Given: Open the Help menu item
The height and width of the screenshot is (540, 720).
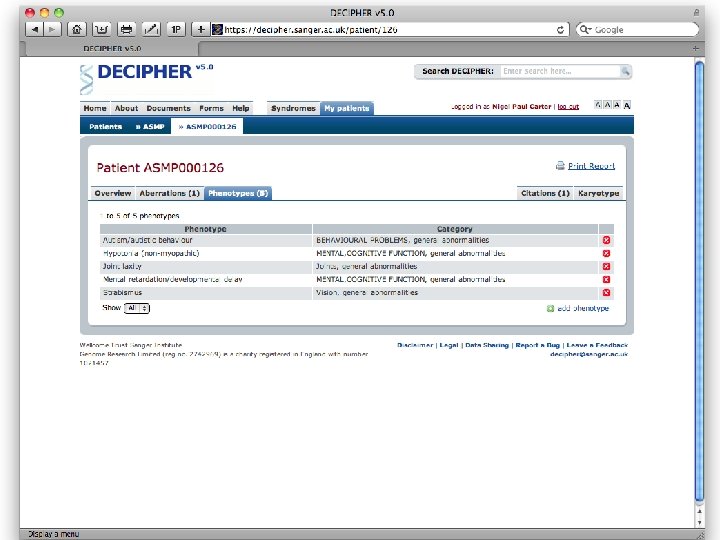Looking at the screenshot, I should pyautogui.click(x=241, y=108).
